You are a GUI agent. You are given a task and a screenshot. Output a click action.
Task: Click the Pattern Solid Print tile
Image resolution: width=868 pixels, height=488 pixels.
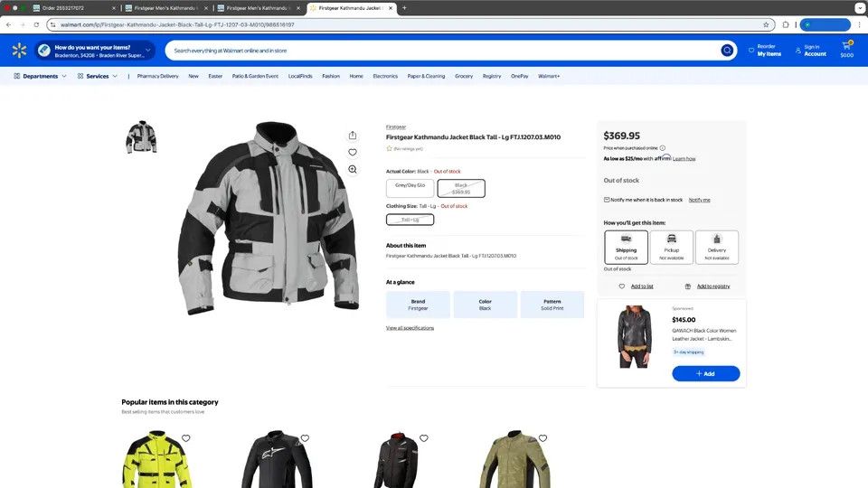pyautogui.click(x=552, y=305)
